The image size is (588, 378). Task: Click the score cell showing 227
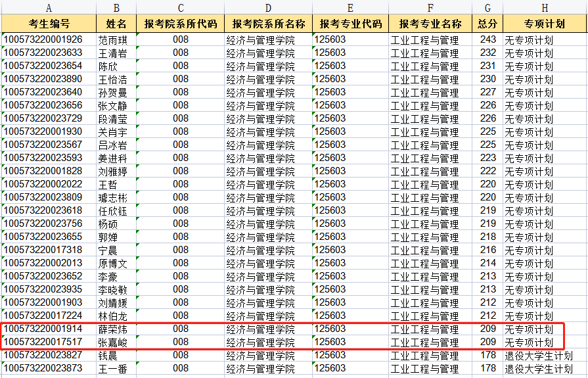487,93
